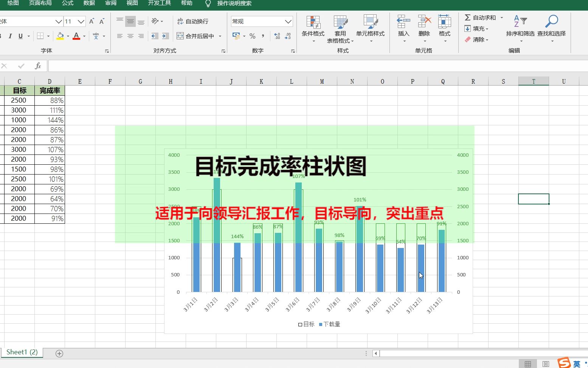Open 套用表格格式 table styles

pyautogui.click(x=340, y=29)
